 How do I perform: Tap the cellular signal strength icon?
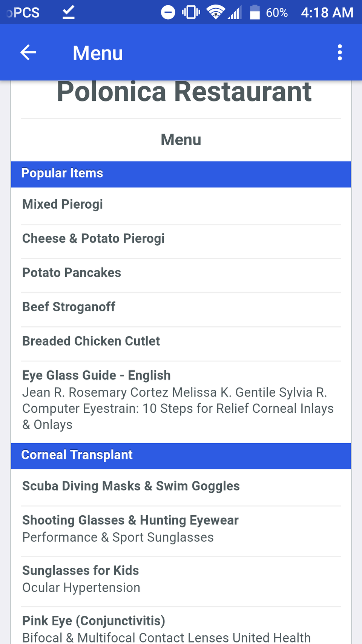235,13
